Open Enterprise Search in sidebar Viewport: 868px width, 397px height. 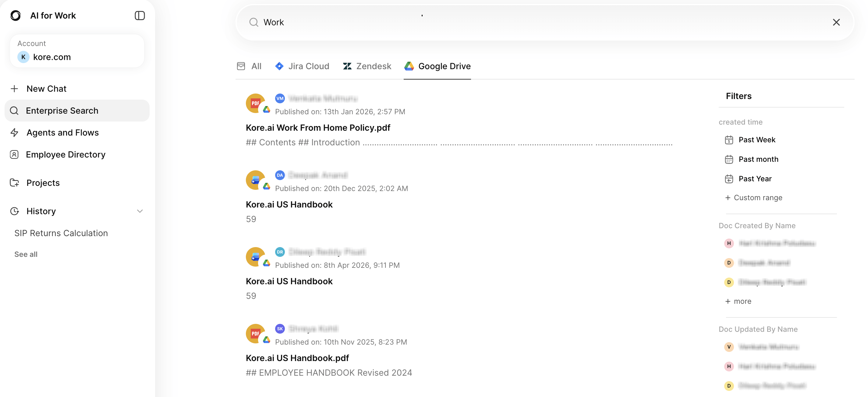click(x=77, y=111)
